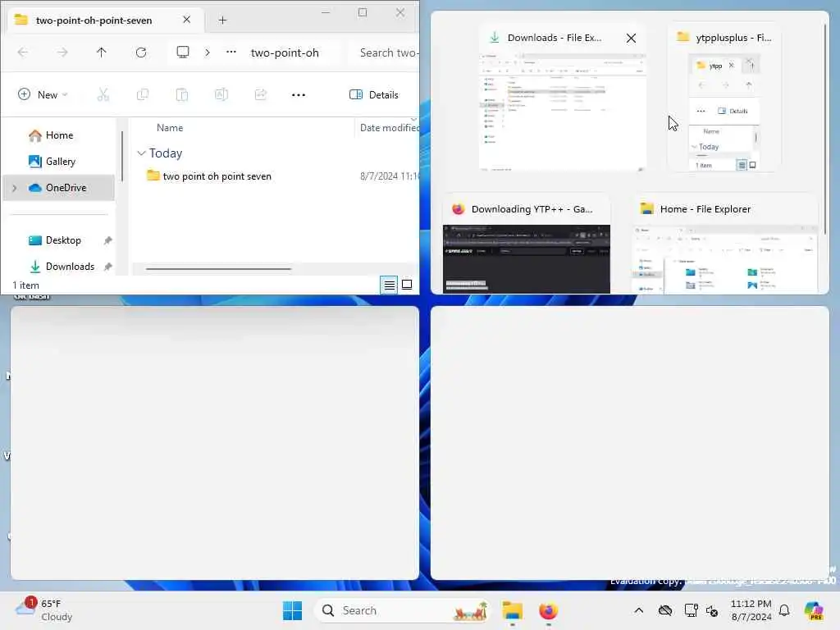Expand the OneDrive tree node
Screen dimensions: 840x630
[15, 188]
